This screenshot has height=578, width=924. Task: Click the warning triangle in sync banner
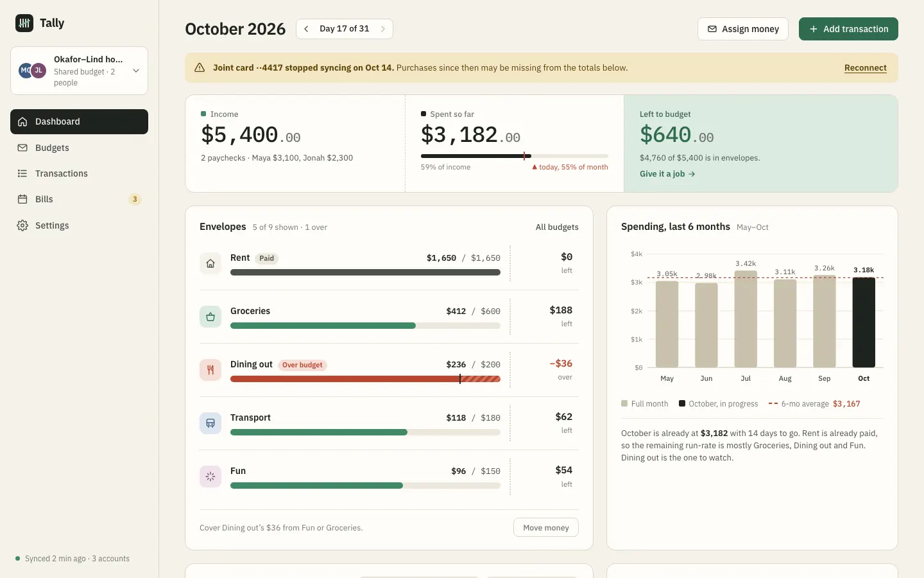click(x=200, y=67)
